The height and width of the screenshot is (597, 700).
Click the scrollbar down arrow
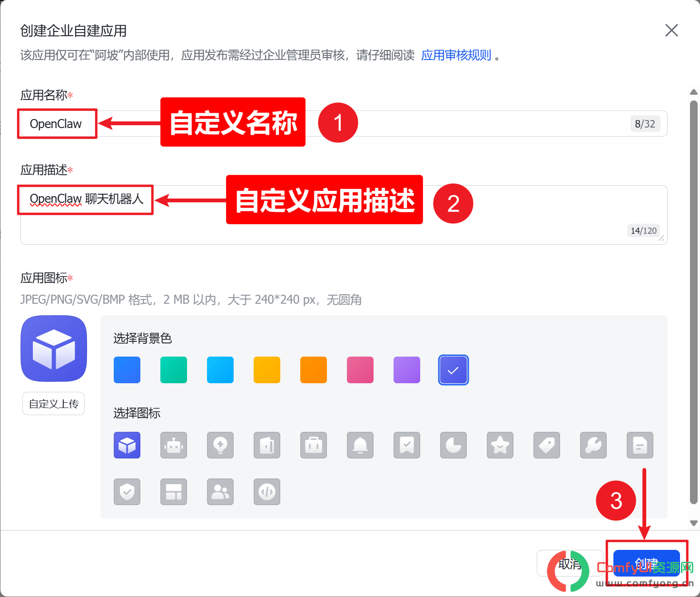coord(694,523)
